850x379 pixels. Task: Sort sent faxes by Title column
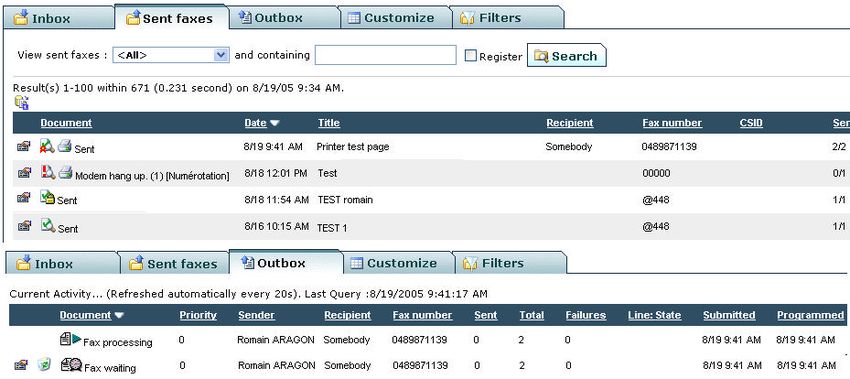(x=329, y=123)
